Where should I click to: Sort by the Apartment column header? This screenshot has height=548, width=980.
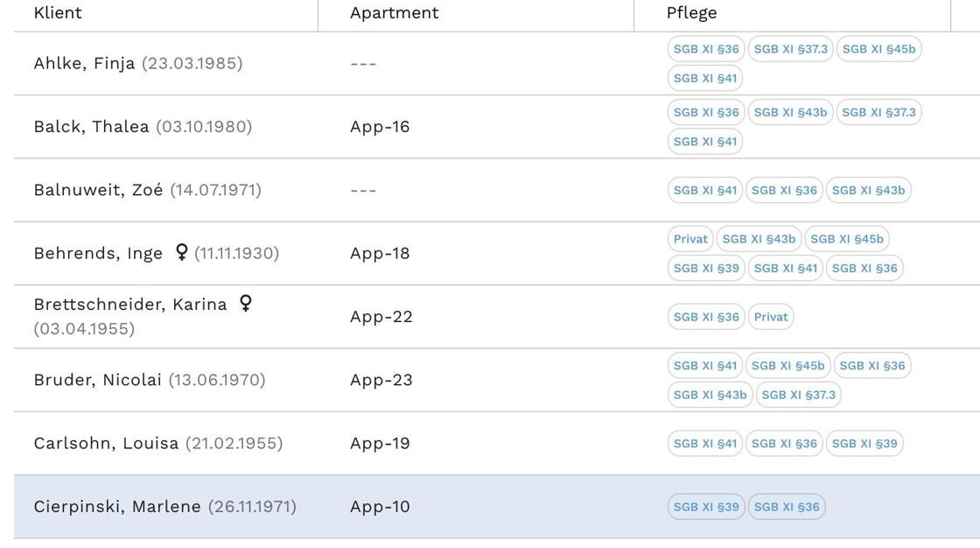[394, 12]
